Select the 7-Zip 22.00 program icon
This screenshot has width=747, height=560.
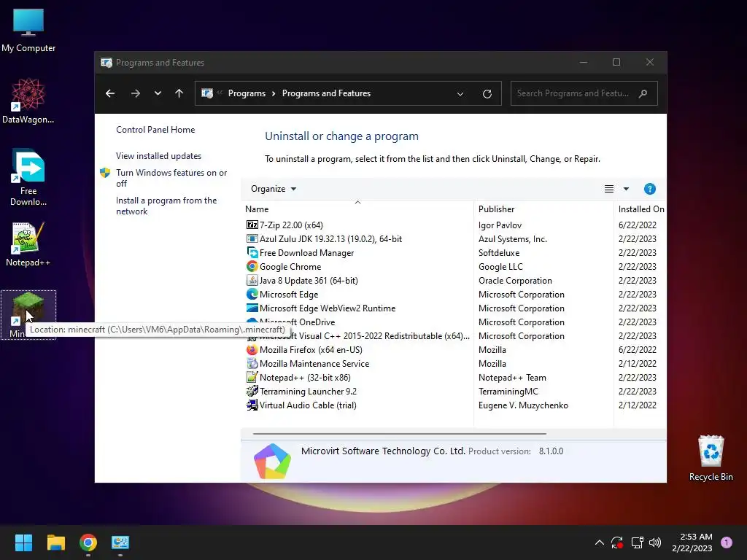pyautogui.click(x=252, y=225)
